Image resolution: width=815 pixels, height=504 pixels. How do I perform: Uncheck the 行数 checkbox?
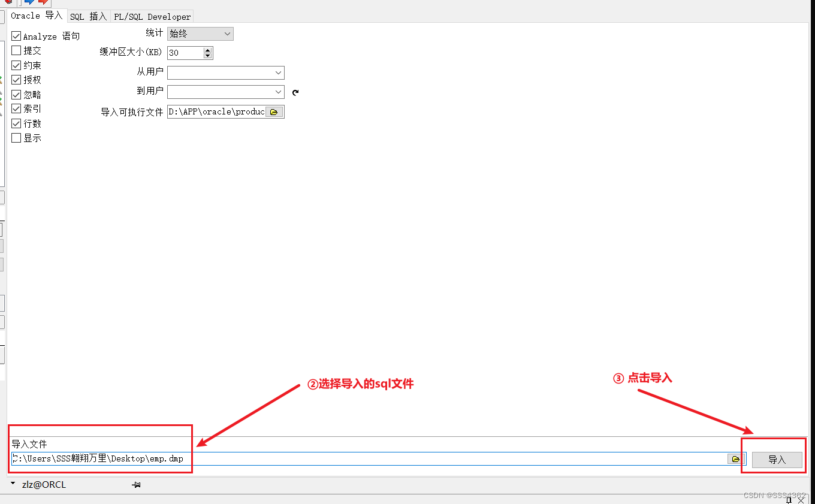[16, 123]
